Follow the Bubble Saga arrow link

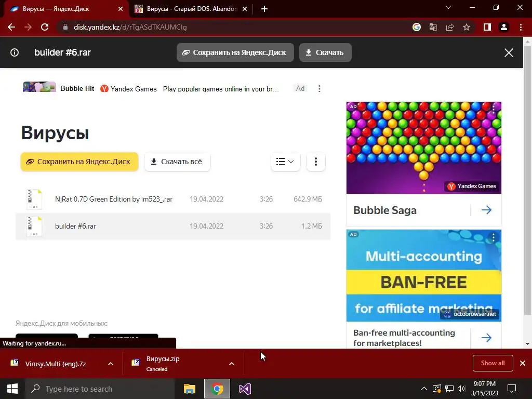click(486, 210)
